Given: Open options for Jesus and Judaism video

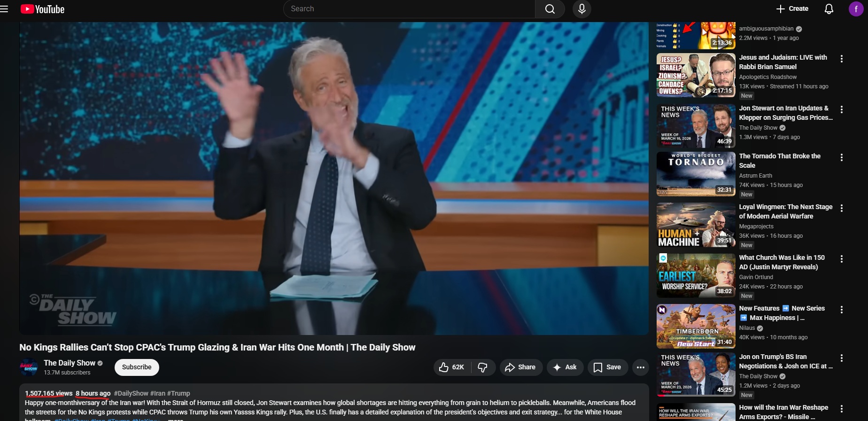Looking at the screenshot, I should point(841,59).
